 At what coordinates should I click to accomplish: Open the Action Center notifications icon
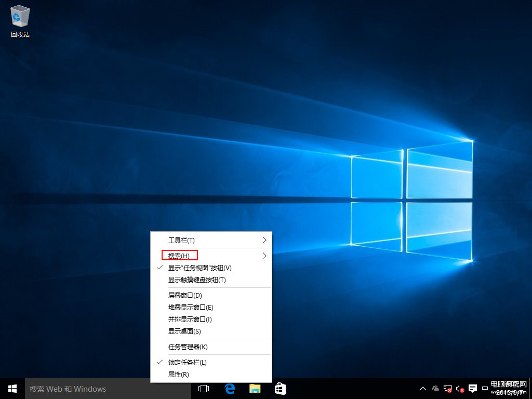click(x=473, y=389)
